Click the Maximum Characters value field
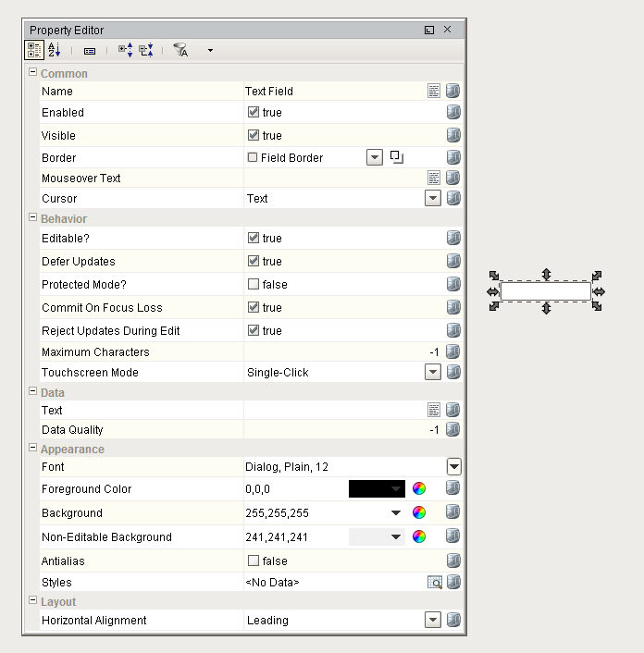This screenshot has height=653, width=644. pyautogui.click(x=341, y=352)
